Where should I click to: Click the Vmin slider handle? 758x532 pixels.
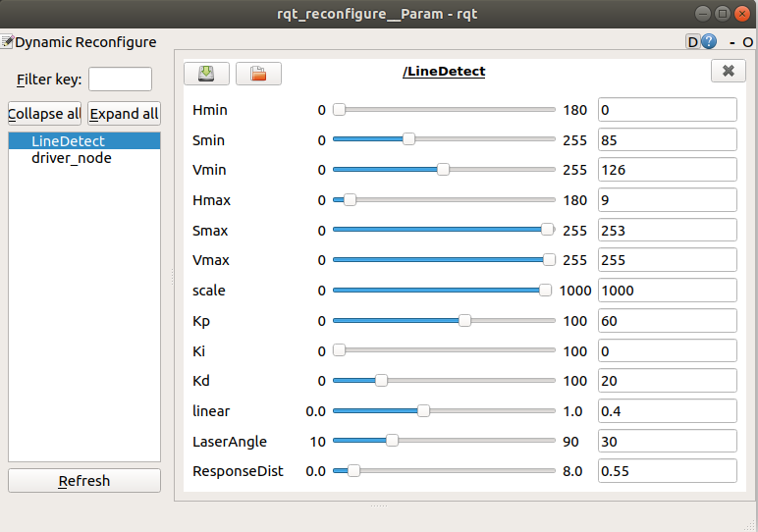click(x=443, y=169)
